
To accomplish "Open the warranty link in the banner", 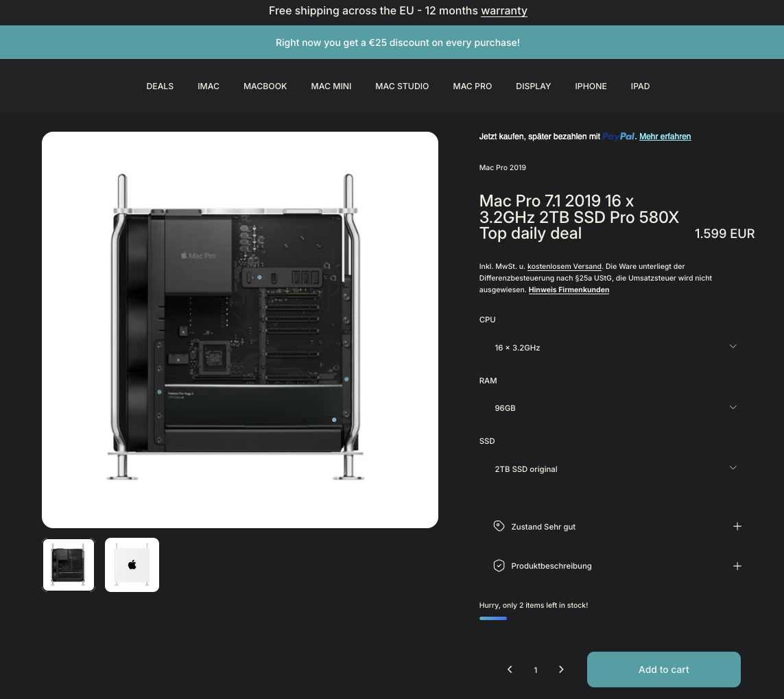I will pos(503,11).
